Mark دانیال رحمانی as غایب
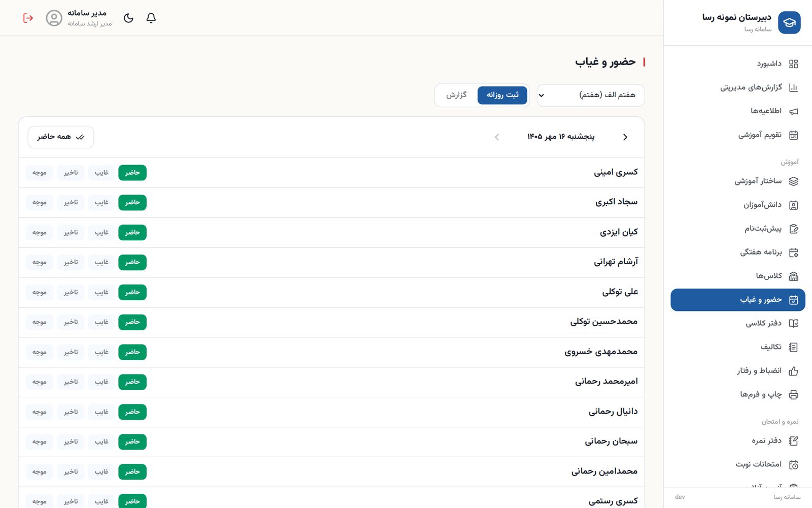812x508 pixels. (101, 412)
